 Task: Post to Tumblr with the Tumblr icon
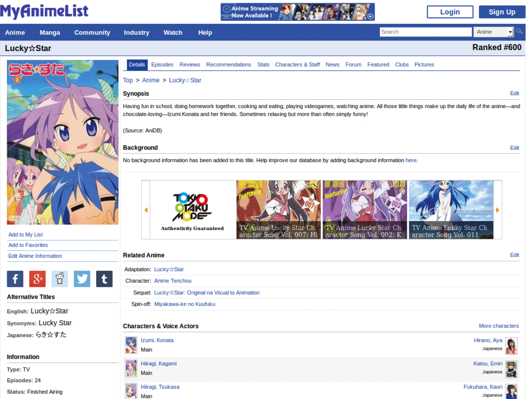104,279
